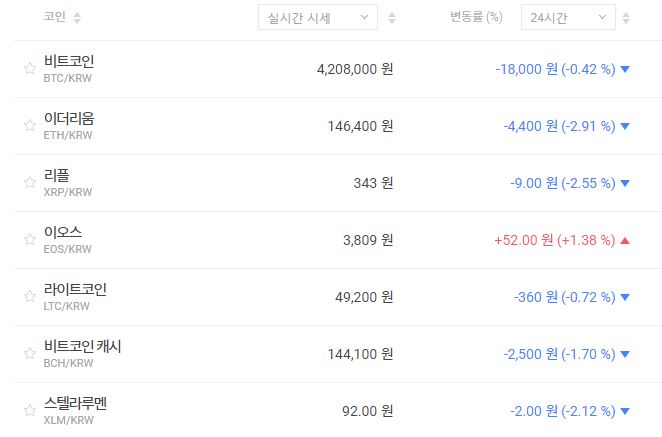Toggle favorite star for 이오스

pos(29,240)
